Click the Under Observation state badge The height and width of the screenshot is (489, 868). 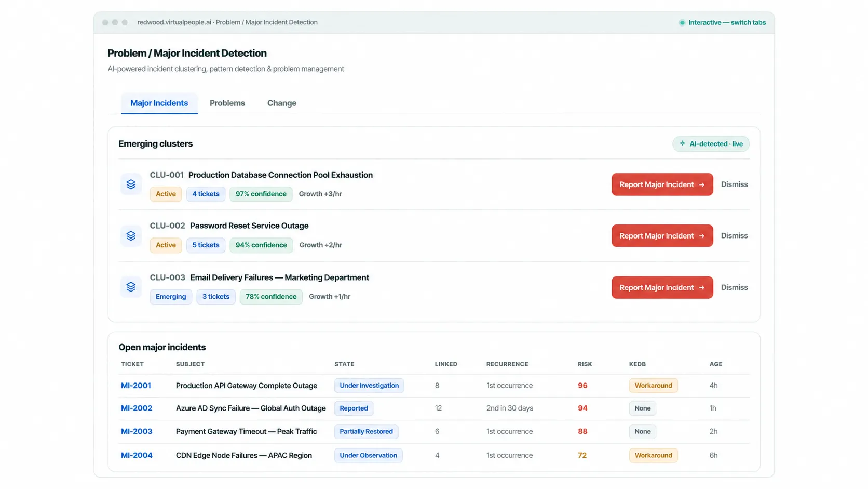[x=368, y=455]
